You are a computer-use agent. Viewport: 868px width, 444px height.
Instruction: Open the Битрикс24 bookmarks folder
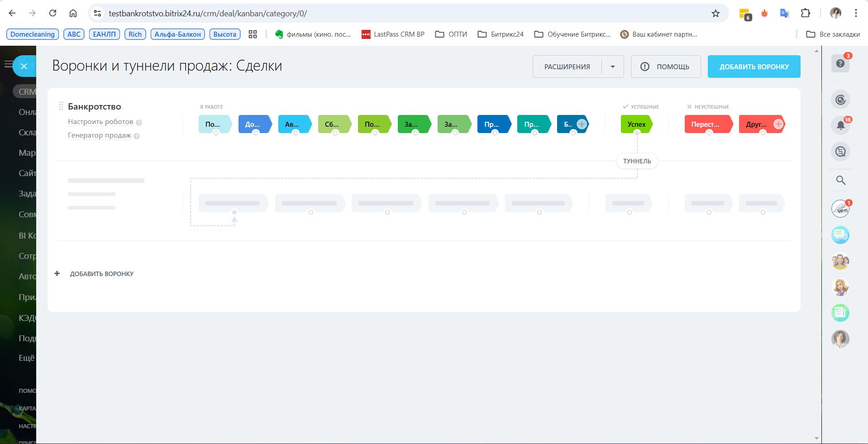501,34
